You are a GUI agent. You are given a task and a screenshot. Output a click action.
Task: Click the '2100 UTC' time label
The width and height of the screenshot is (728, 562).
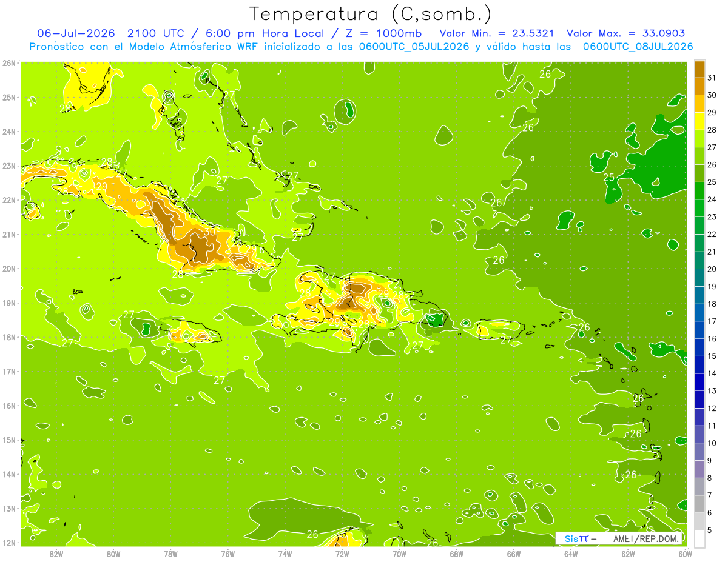coord(156,33)
